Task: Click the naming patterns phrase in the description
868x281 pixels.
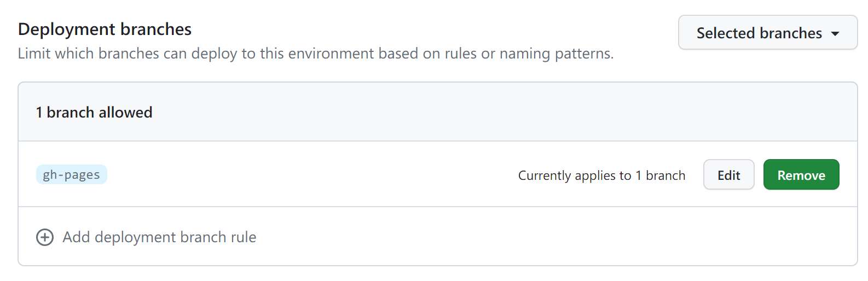Action: tap(556, 54)
